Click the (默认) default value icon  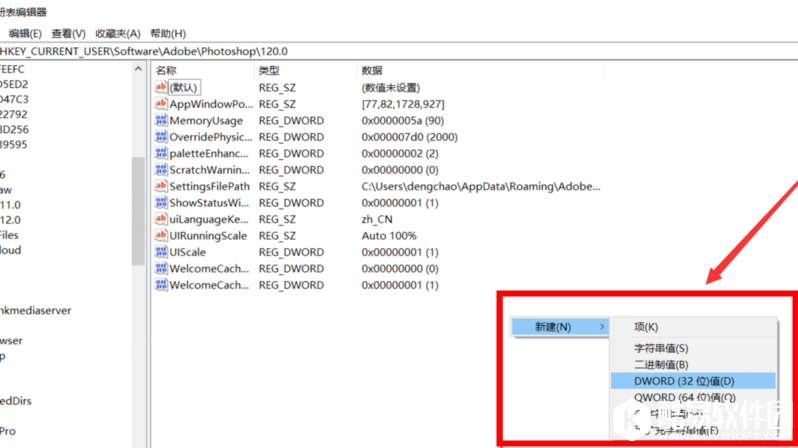pyautogui.click(x=161, y=88)
